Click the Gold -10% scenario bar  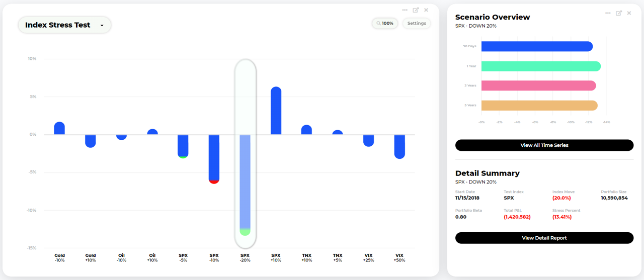[x=59, y=128]
